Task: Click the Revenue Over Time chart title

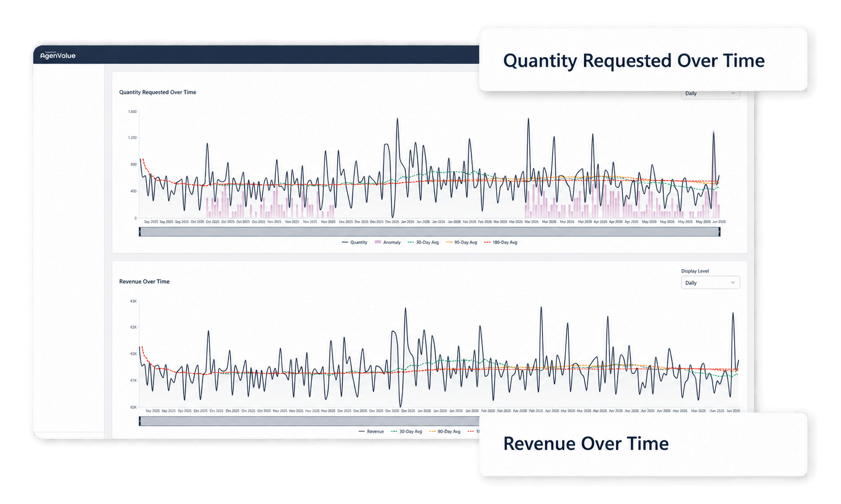Action: 144,281
